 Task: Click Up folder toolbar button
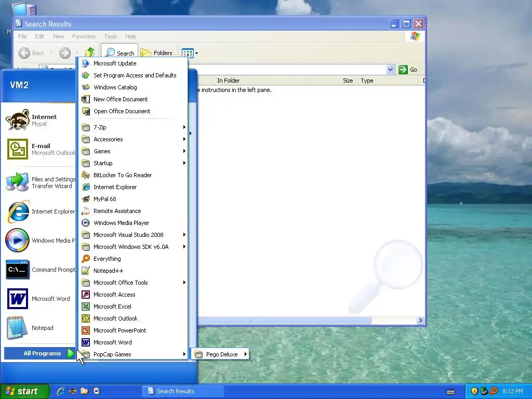pos(89,53)
